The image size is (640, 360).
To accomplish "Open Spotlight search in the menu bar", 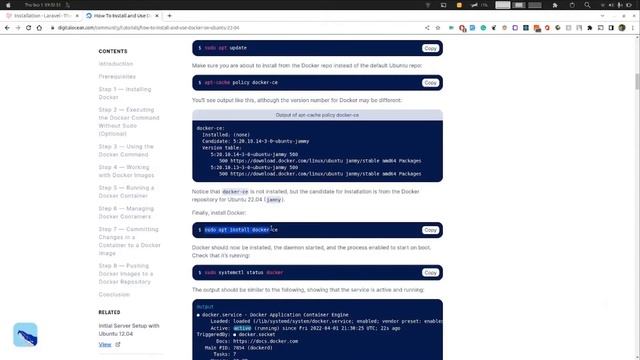I will tap(587, 5).
